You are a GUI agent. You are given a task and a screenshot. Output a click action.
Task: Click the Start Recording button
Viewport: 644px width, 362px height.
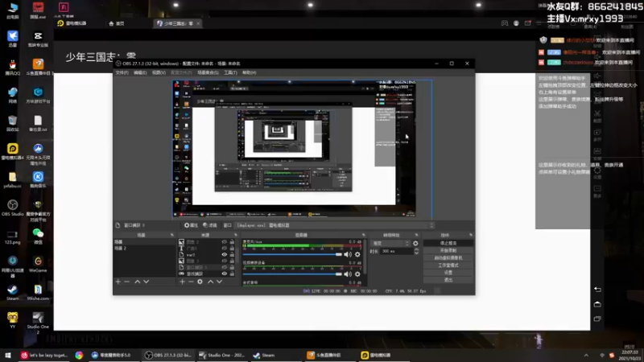(448, 250)
